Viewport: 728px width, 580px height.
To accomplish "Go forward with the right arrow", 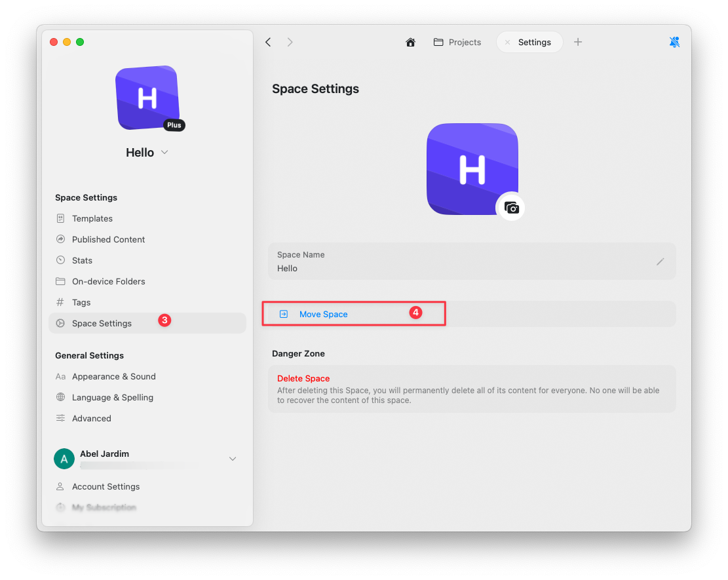I will pyautogui.click(x=290, y=42).
